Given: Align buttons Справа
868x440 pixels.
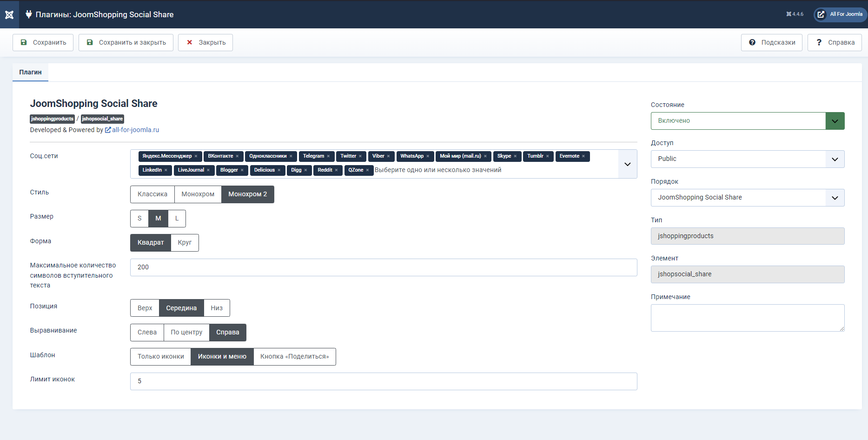Looking at the screenshot, I should [228, 333].
